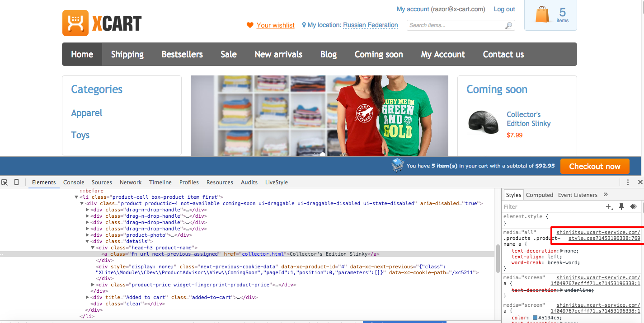The width and height of the screenshot is (644, 323).
Task: Click the new style rule plus icon
Action: tap(609, 206)
